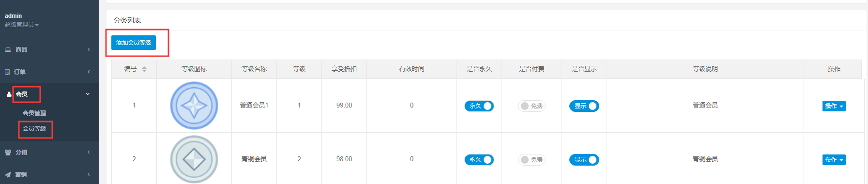Toggle the 永久 switch for 普通会员1
The image size is (868, 184).
tap(479, 106)
